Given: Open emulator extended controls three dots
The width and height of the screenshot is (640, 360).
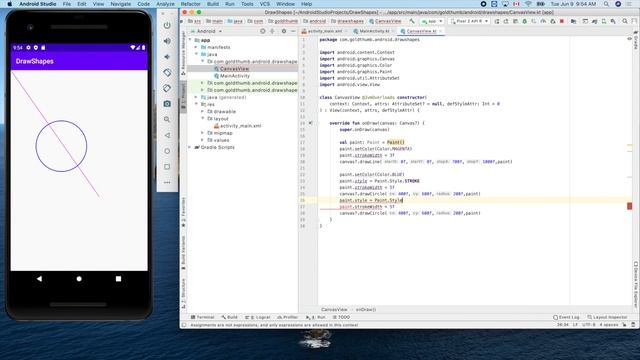Looking at the screenshot, I should tap(167, 182).
